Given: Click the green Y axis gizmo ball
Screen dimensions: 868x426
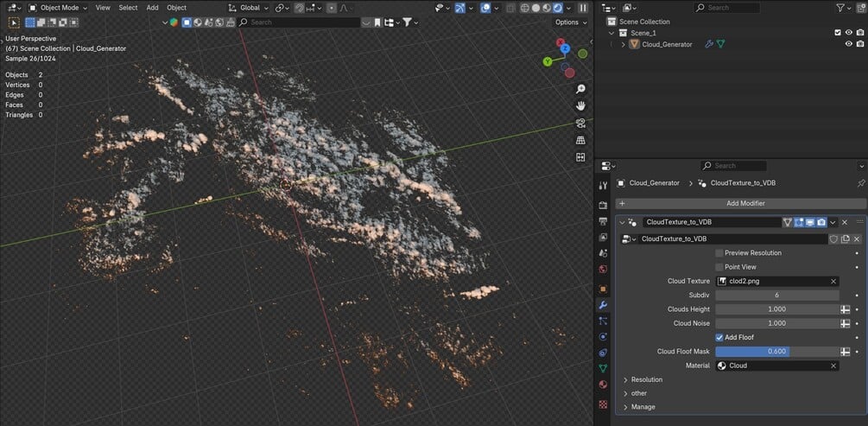Looking at the screenshot, I should coord(548,61).
